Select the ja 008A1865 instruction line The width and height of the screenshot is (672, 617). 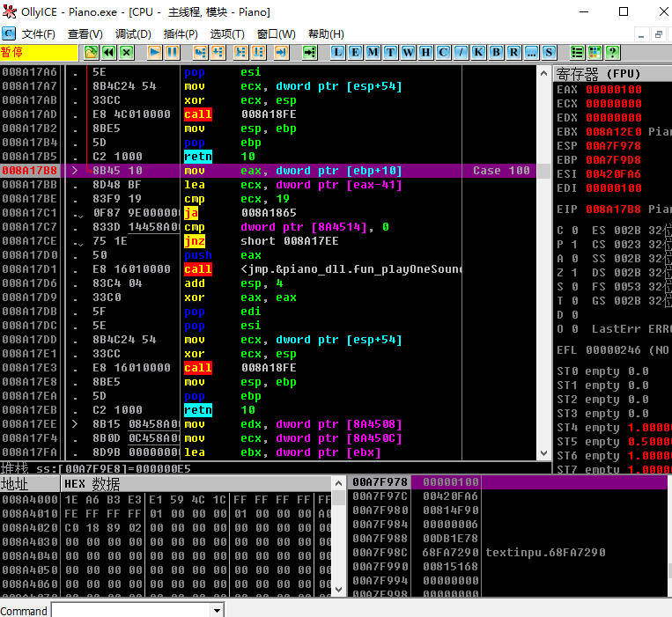(x=268, y=213)
